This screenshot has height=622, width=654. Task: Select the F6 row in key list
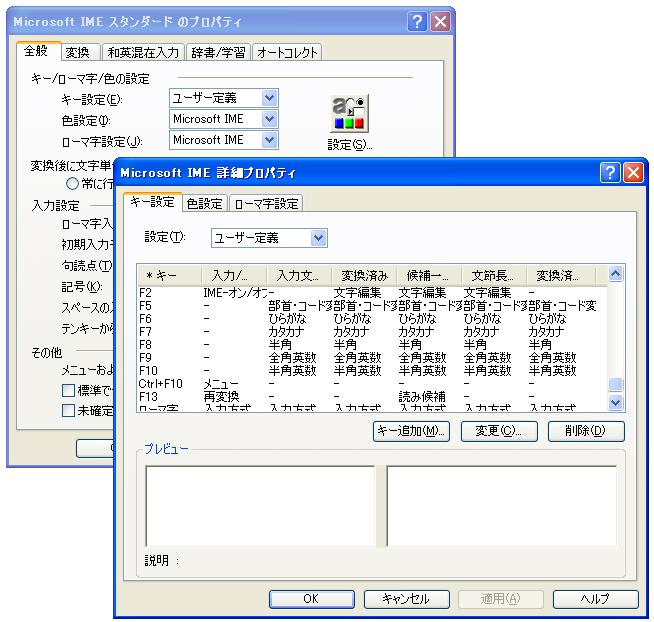pos(372,319)
